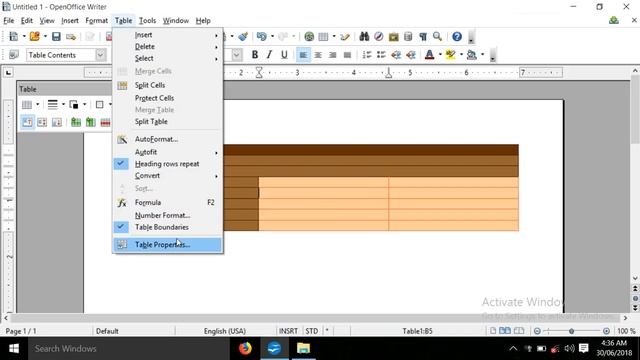Image resolution: width=640 pixels, height=360 pixels.
Task: Open OpenOffice Help question mark icon
Action: tap(457, 37)
